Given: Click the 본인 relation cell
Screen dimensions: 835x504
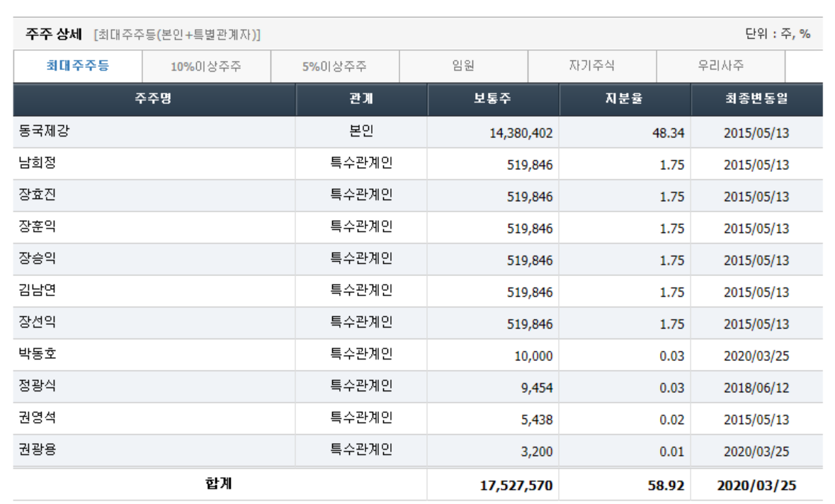Looking at the screenshot, I should click(361, 132).
